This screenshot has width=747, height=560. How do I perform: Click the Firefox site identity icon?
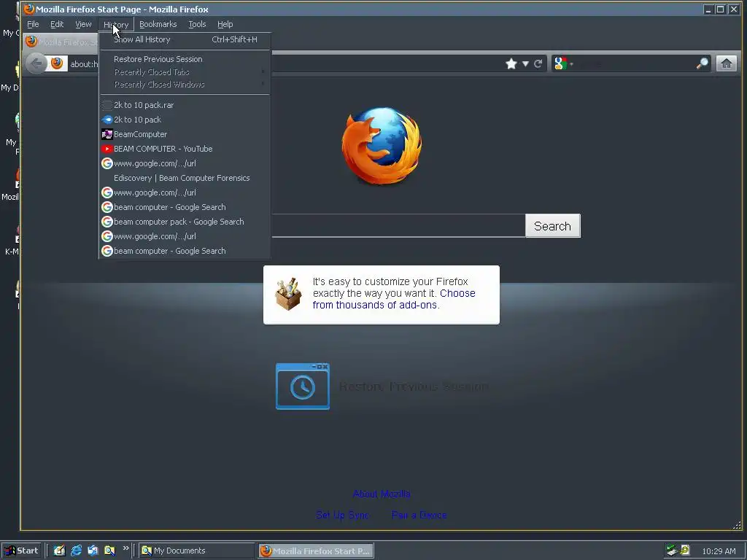[57, 63]
